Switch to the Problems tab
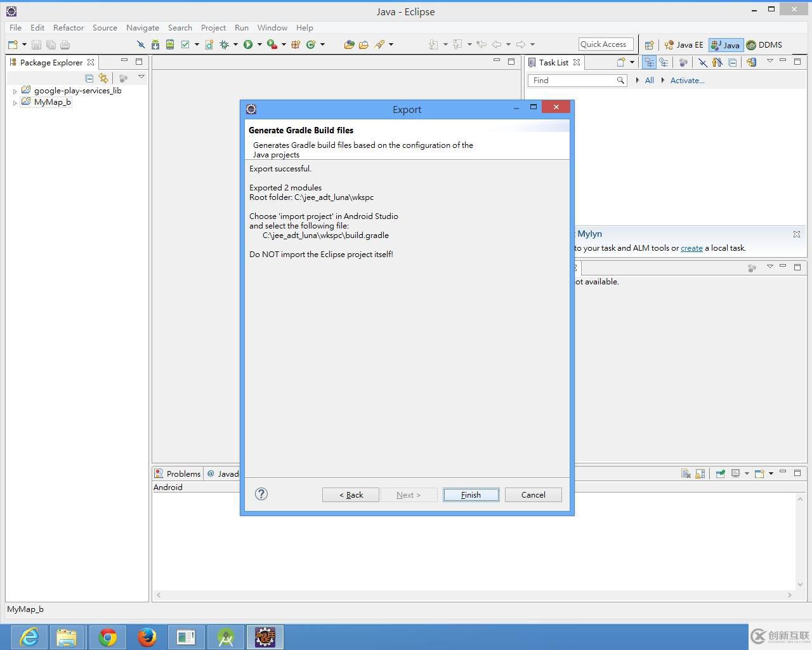 click(178, 474)
